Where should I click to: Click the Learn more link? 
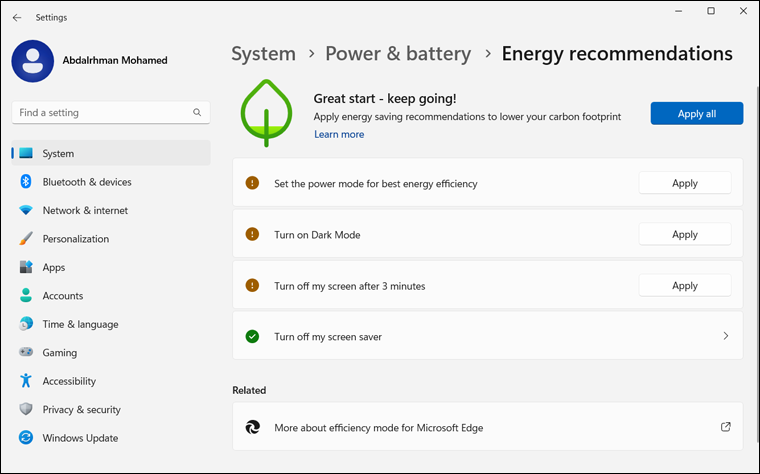pyautogui.click(x=339, y=134)
